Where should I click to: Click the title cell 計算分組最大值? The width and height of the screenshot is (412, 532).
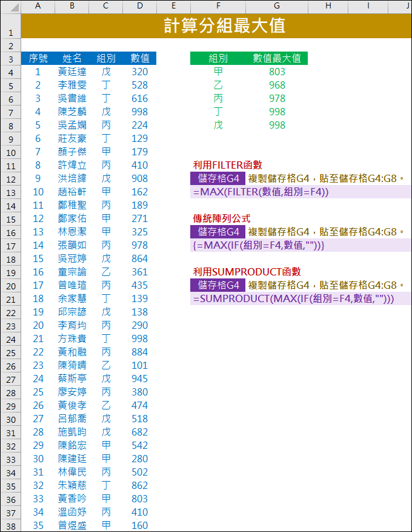[x=216, y=26]
